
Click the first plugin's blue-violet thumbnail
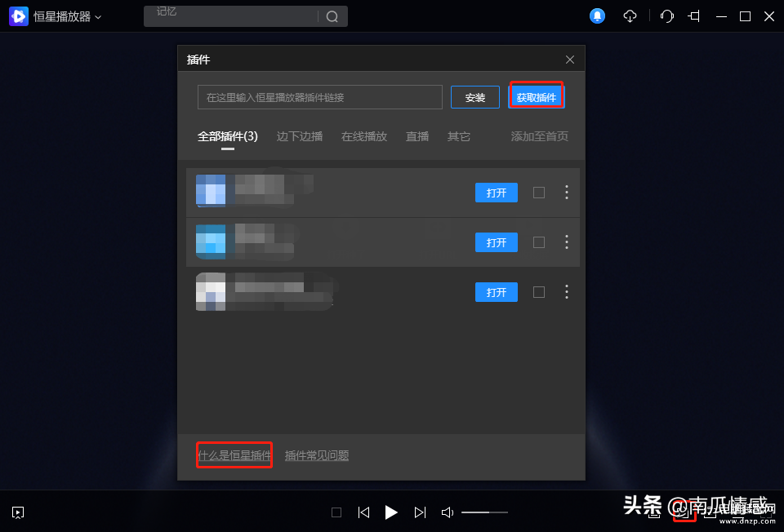(211, 191)
